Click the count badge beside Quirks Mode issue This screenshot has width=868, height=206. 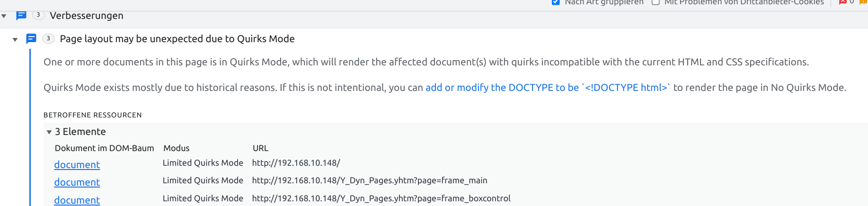[x=48, y=39]
